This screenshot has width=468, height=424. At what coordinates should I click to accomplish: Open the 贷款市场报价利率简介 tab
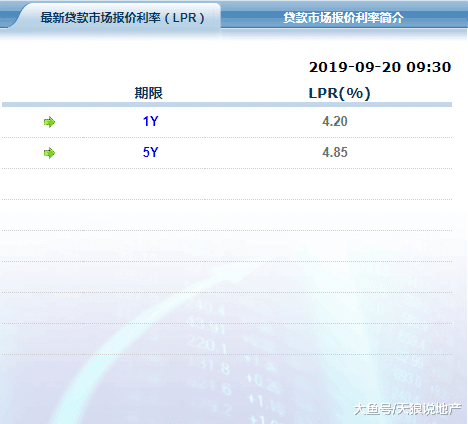pos(343,18)
